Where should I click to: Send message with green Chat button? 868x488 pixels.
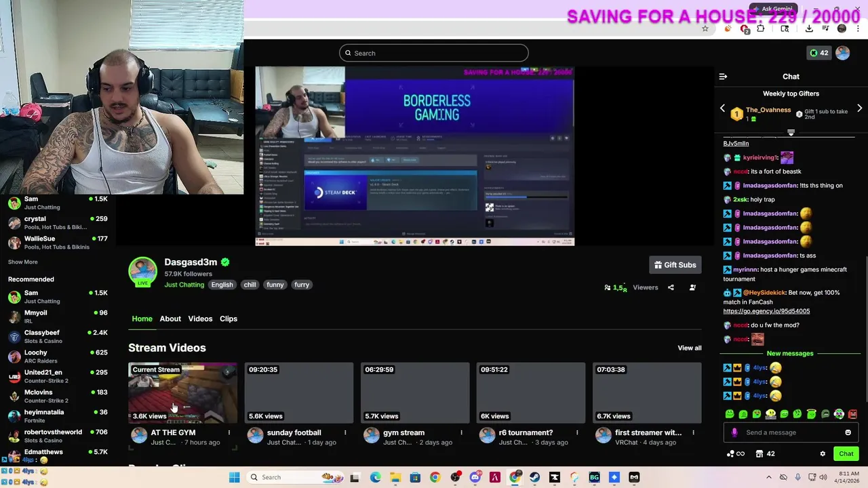pos(846,454)
